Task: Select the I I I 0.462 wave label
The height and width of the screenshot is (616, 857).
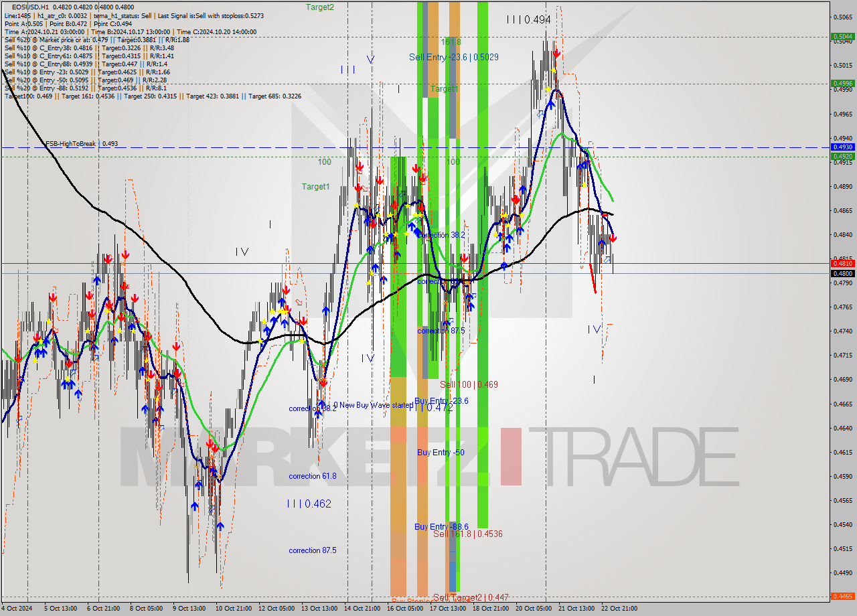Action: (309, 504)
